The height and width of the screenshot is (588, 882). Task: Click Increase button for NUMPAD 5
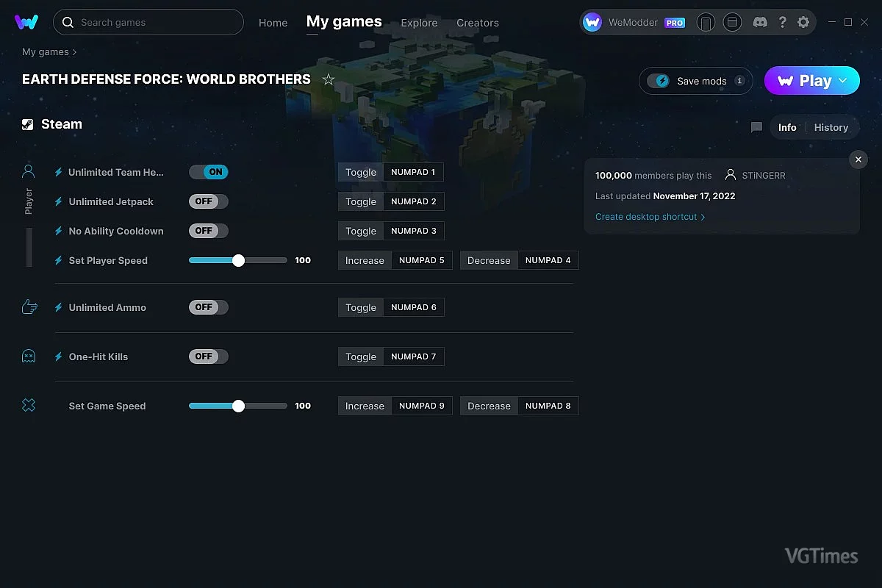point(365,260)
